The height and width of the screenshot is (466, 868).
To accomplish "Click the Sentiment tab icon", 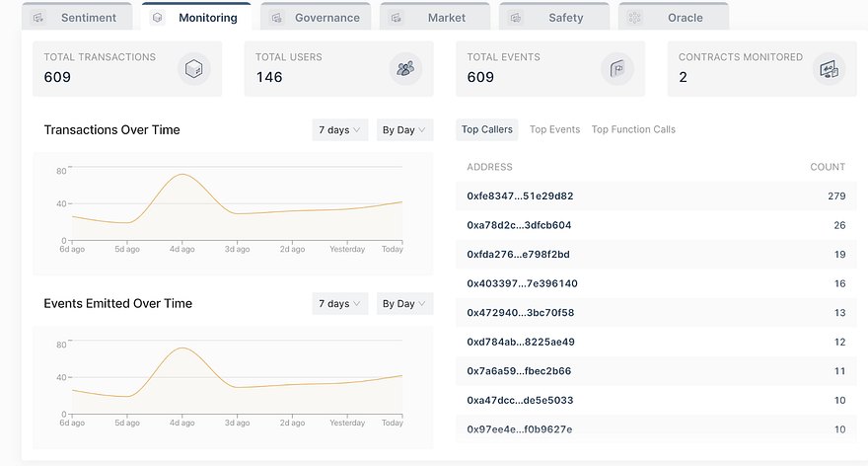I will coord(38,18).
